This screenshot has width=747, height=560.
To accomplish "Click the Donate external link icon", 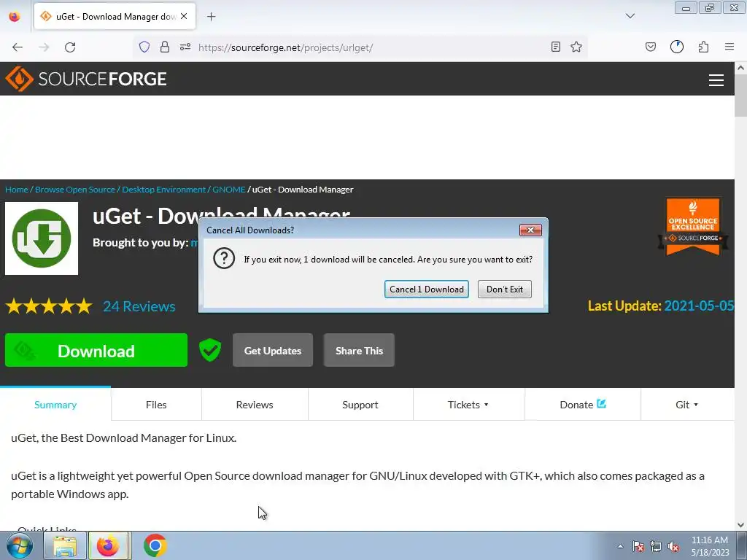I will click(602, 404).
